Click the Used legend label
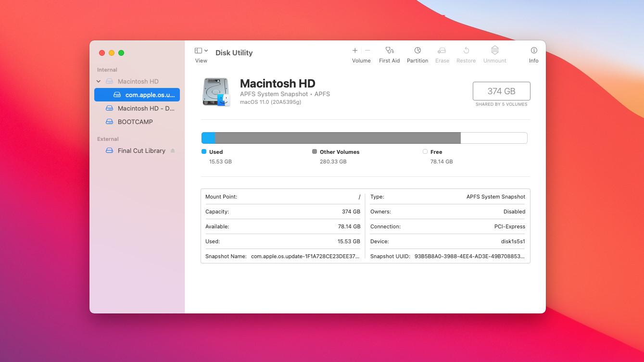Viewport: 644px width, 362px height. click(x=216, y=152)
